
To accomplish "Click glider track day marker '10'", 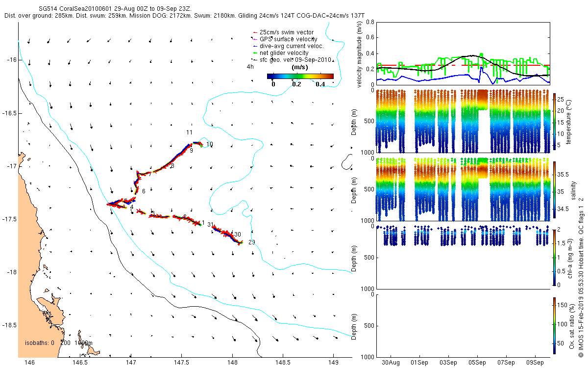I will coord(210,144).
